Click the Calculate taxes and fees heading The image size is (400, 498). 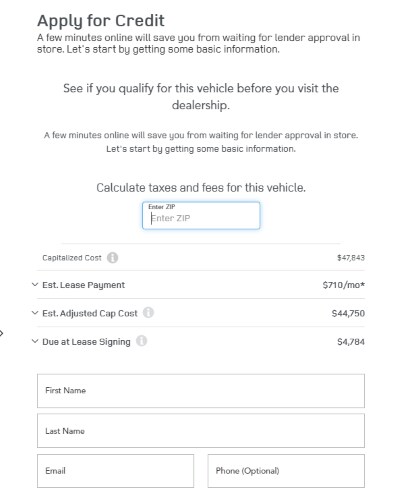[x=201, y=188]
